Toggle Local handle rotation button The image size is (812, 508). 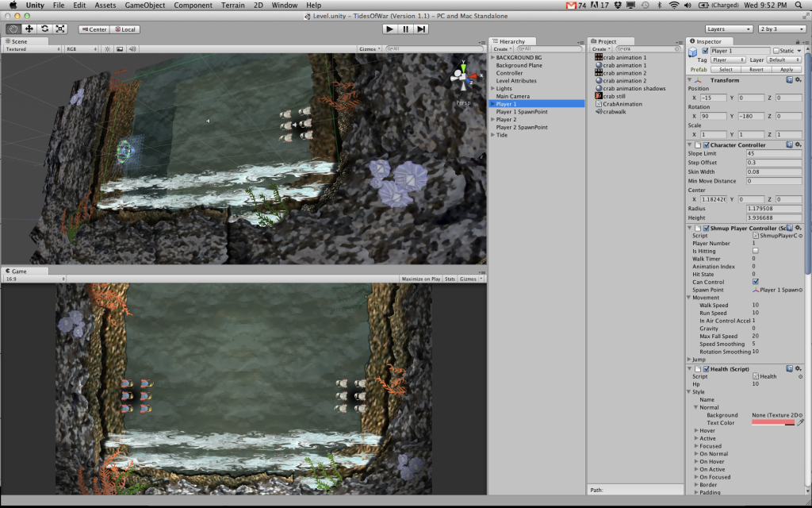click(124, 29)
